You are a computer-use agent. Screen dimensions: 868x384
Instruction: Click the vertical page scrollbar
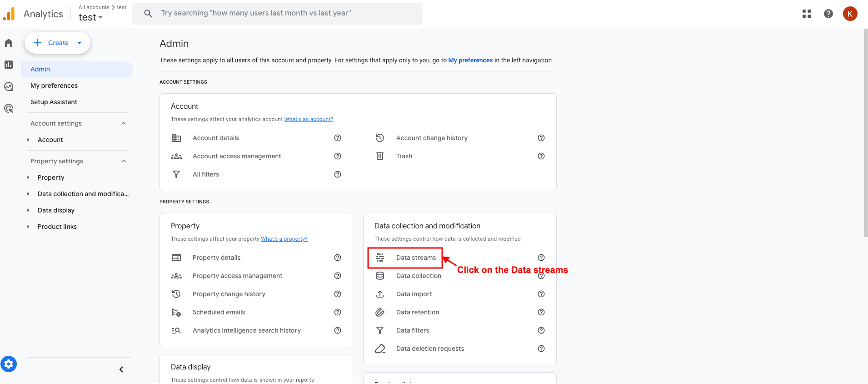865,133
